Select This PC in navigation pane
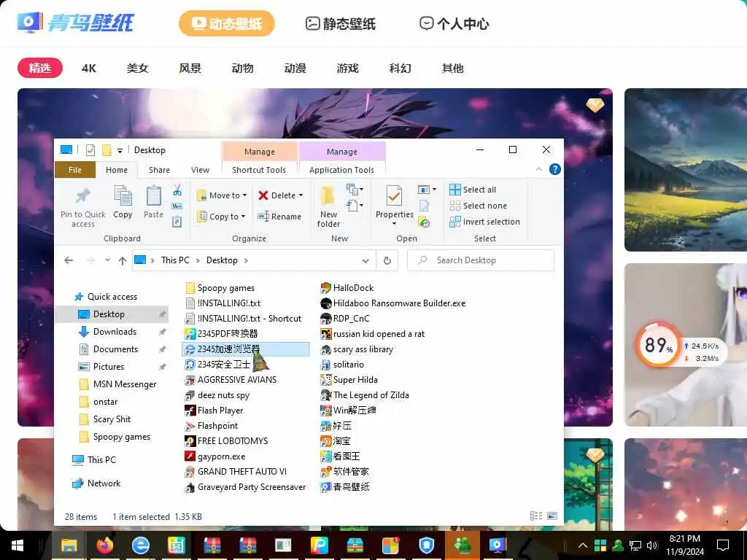Image resolution: width=747 pixels, height=560 pixels. click(101, 460)
